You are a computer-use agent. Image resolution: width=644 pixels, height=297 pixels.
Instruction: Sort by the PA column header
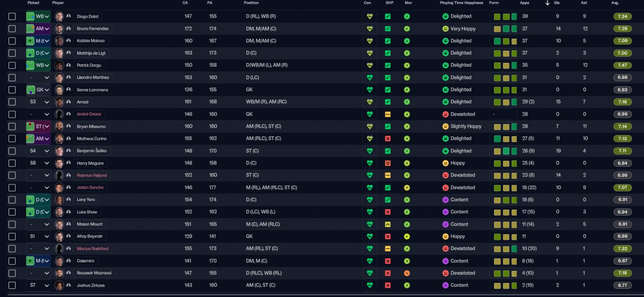(209, 3)
